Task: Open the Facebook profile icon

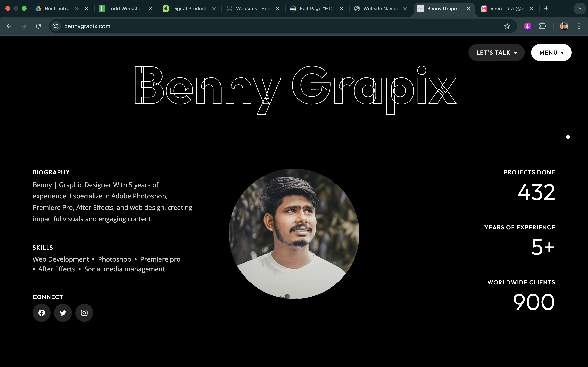Action: 42,313
